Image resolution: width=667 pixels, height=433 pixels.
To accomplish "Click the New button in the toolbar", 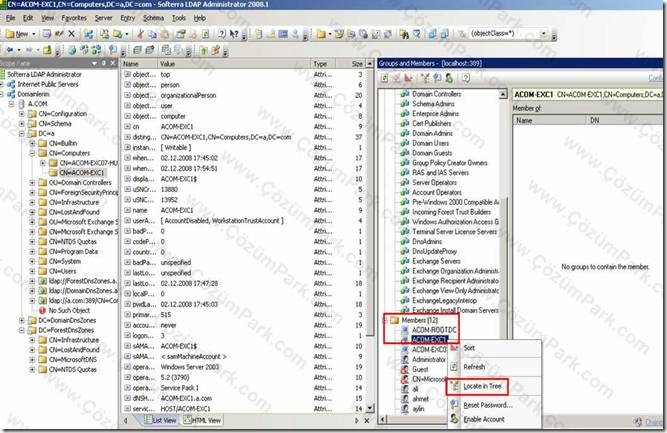I will (x=17, y=34).
